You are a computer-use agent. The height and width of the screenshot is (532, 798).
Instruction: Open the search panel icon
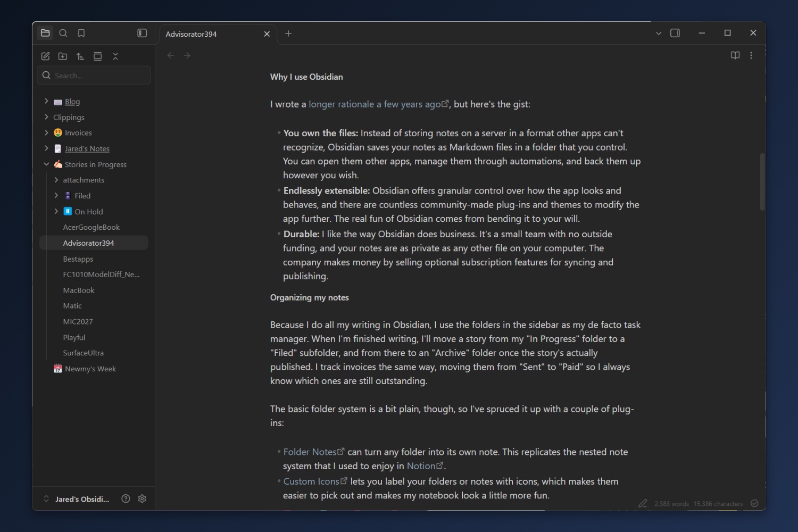[x=63, y=33]
